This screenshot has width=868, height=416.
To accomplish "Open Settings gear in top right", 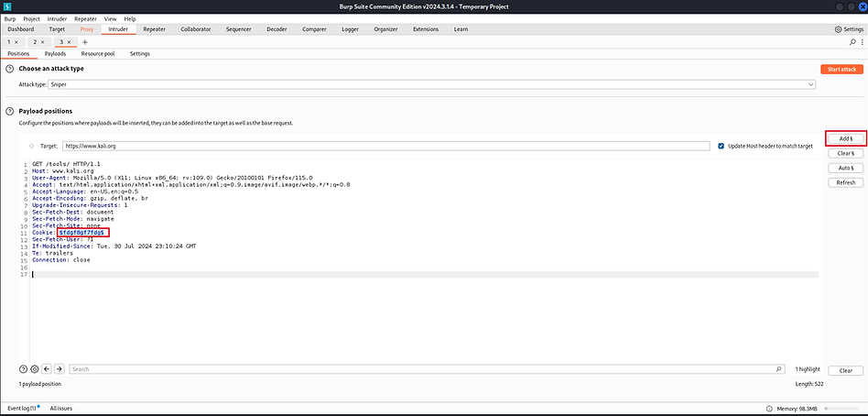I will (849, 29).
